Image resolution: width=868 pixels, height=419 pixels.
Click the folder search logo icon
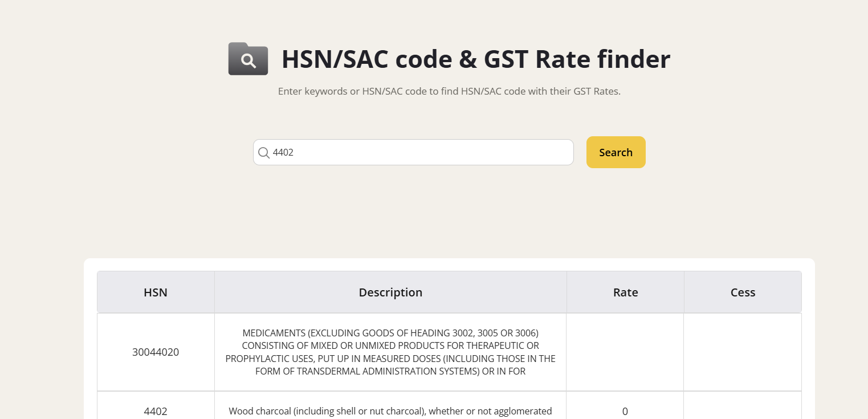[x=248, y=59]
